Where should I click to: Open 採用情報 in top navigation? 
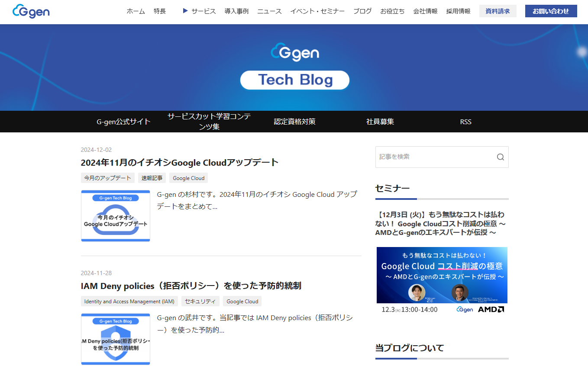tap(458, 11)
